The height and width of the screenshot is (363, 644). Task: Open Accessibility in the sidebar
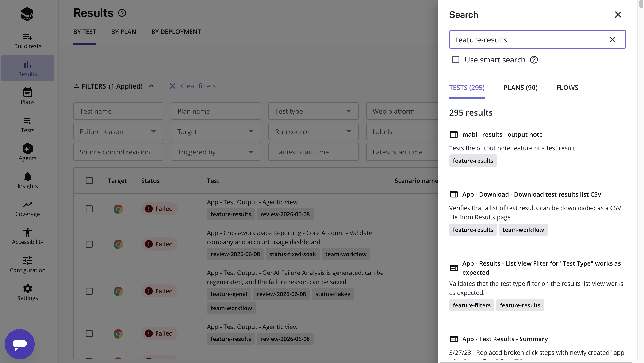coord(27,236)
